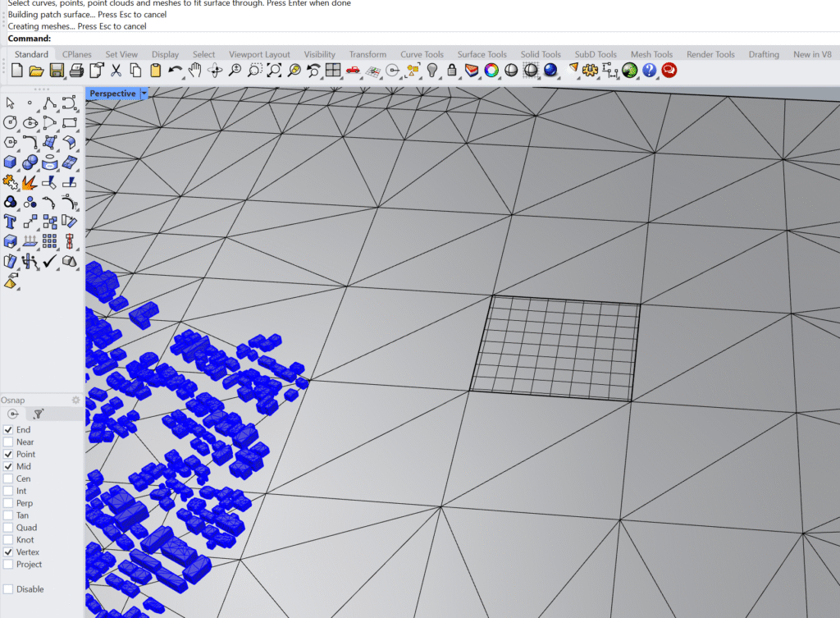
Task: Select the Box tool in the sidebar
Action: click(x=11, y=162)
